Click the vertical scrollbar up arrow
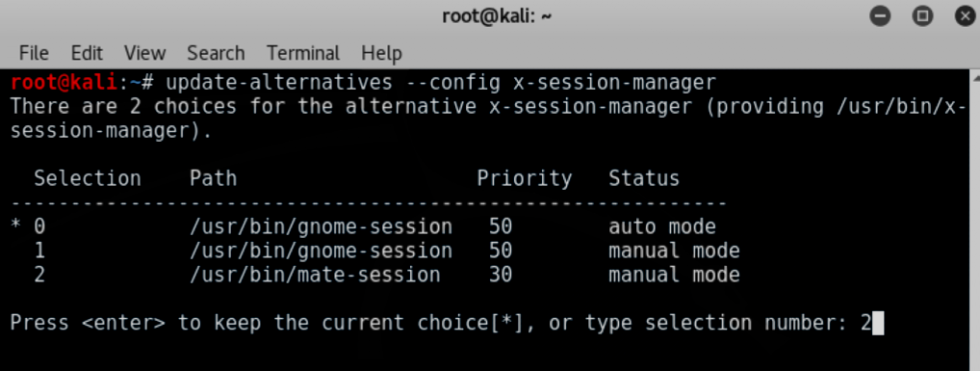The image size is (980, 371). click(975, 77)
